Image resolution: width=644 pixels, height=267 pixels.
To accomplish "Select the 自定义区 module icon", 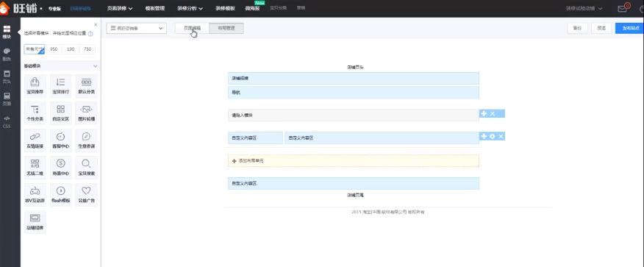I will (61, 113).
